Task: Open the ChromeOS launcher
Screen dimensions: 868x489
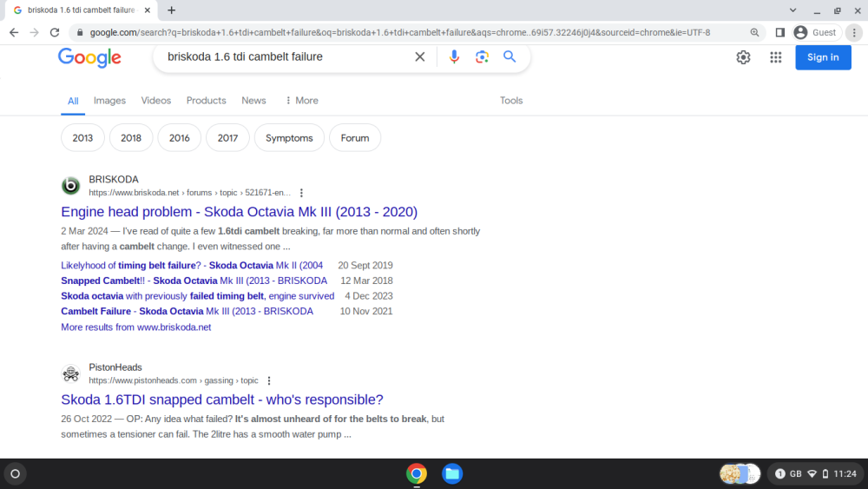Action: coord(16,473)
